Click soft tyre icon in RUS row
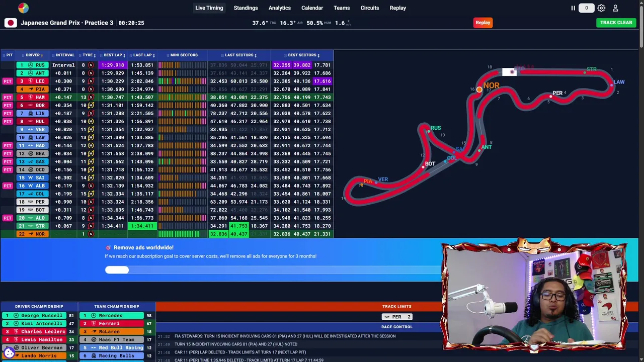 (x=91, y=65)
